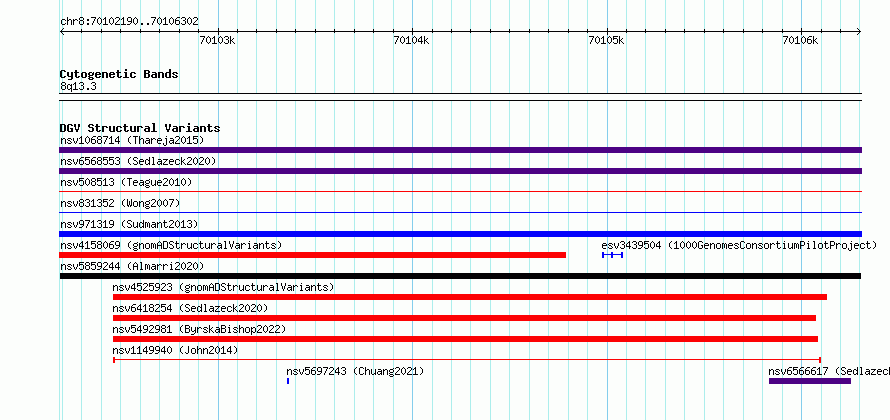
Task: Click the nsv5492981 (ByrskaBishop2022) label
Action: tap(199, 329)
